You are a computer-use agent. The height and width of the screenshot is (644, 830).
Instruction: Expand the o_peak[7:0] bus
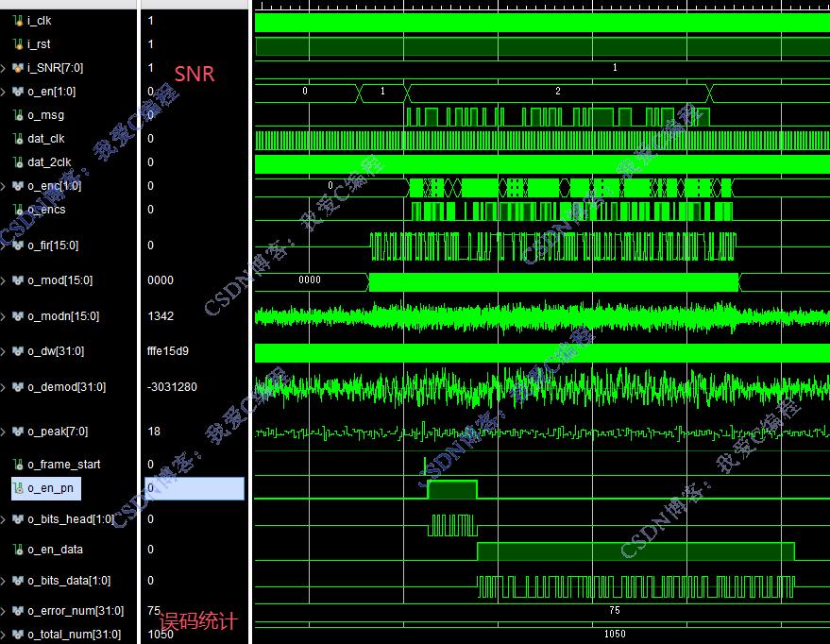click(x=4, y=432)
